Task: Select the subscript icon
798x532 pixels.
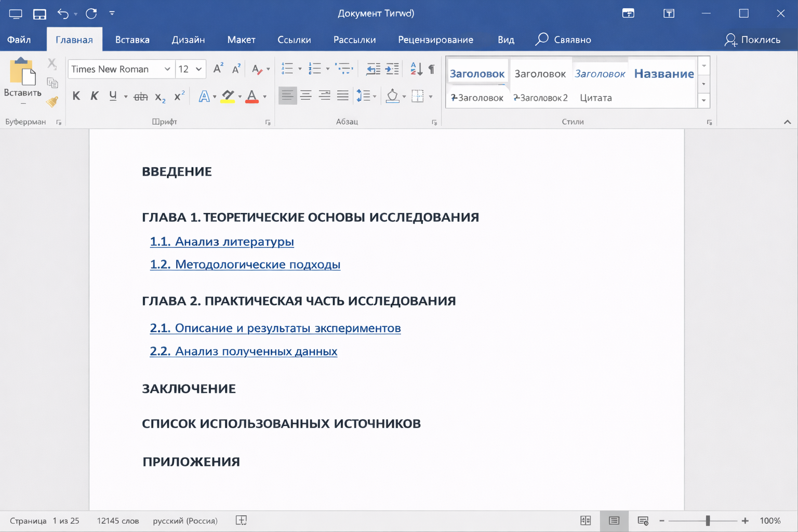Action: coord(160,96)
